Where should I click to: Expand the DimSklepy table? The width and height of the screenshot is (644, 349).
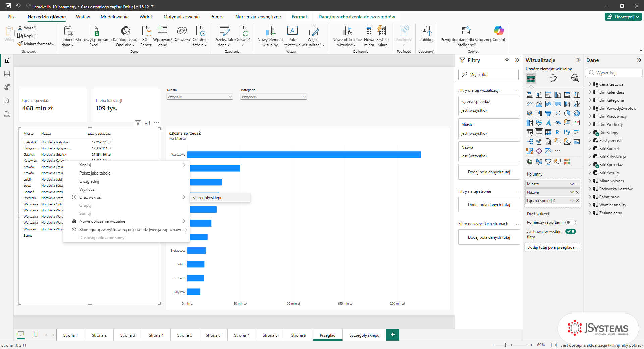590,133
